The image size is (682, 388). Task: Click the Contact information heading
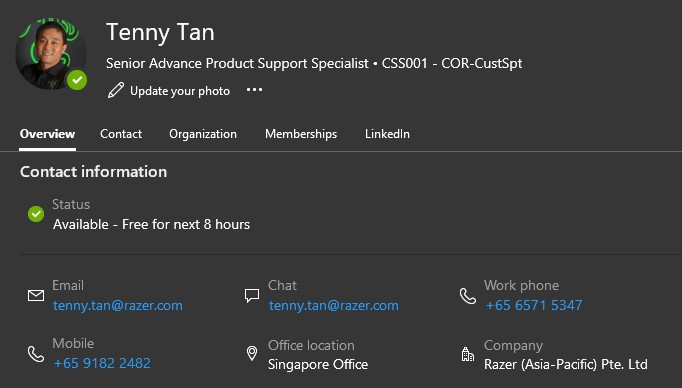(94, 172)
